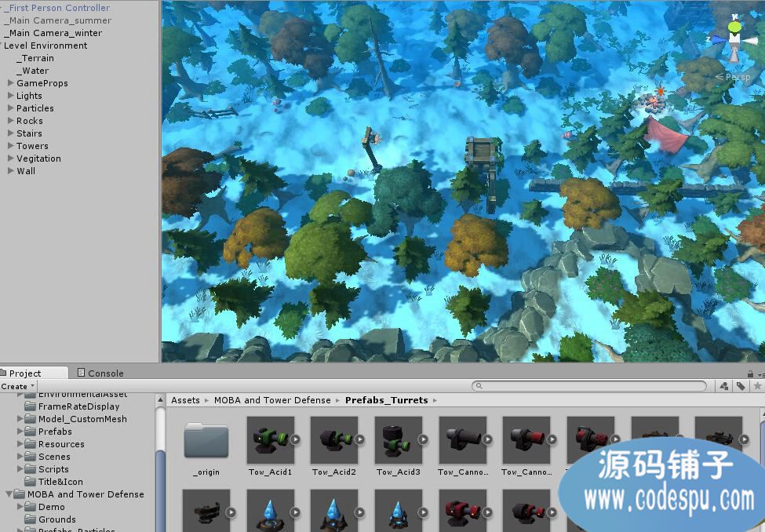Expand the Stairs hierarchy node arrow

(11, 133)
